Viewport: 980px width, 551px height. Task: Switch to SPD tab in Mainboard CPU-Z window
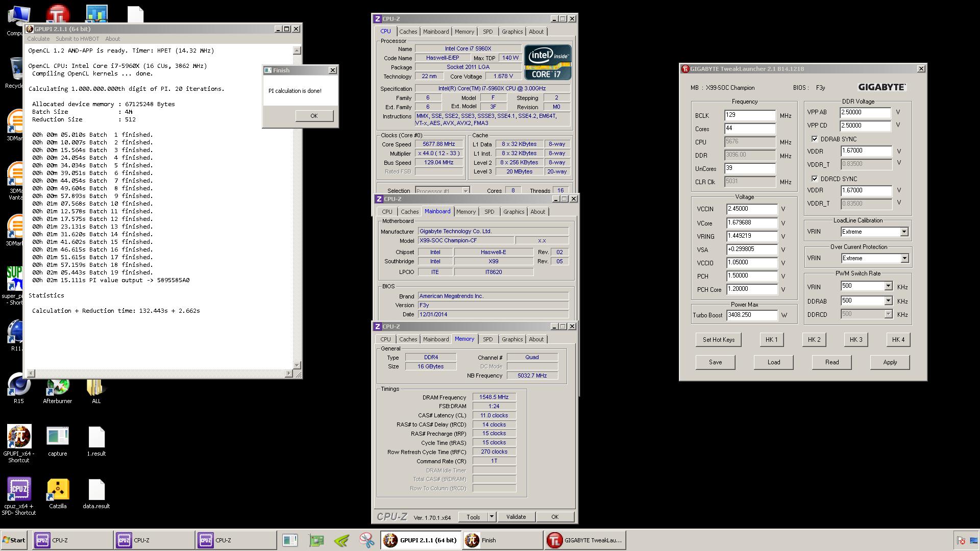pyautogui.click(x=489, y=212)
